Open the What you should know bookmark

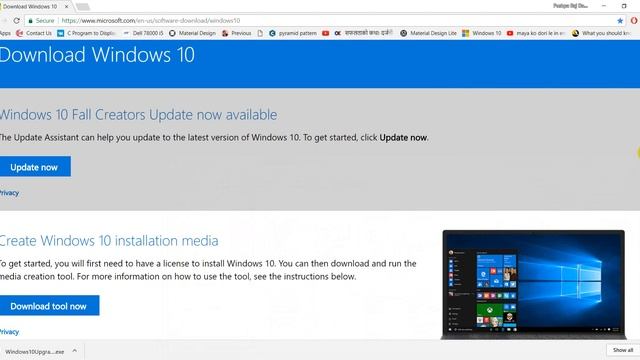click(601, 33)
